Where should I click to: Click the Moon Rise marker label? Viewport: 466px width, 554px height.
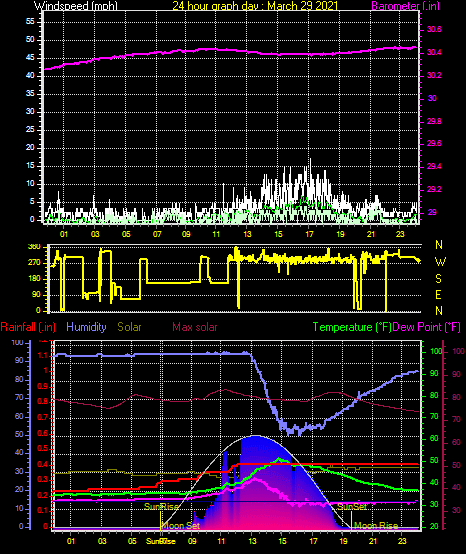pyautogui.click(x=376, y=525)
